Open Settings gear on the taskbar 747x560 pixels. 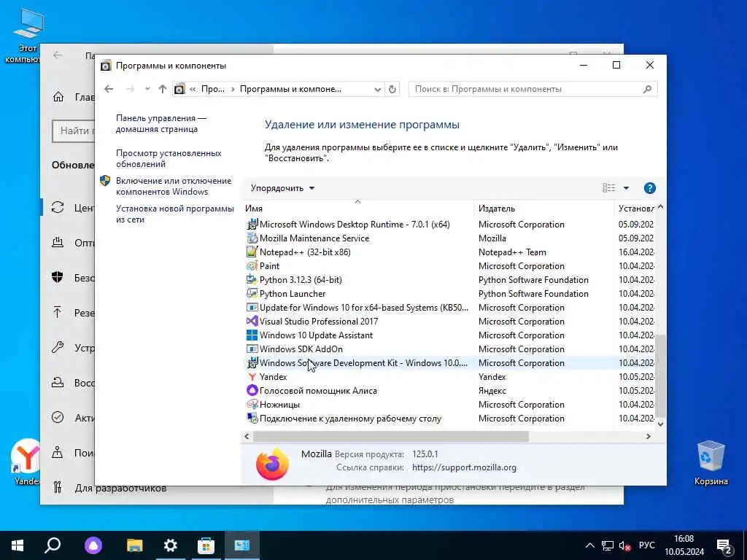pos(170,545)
